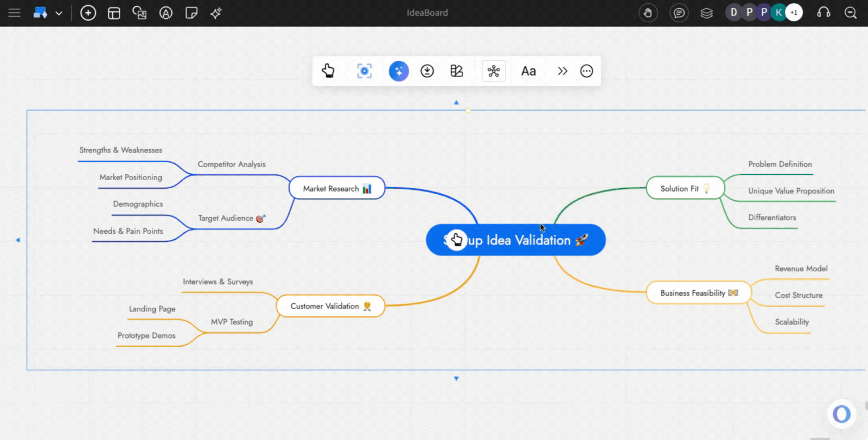The height and width of the screenshot is (440, 868).
Task: Open the round assistant button bottom right
Action: pyautogui.click(x=841, y=414)
